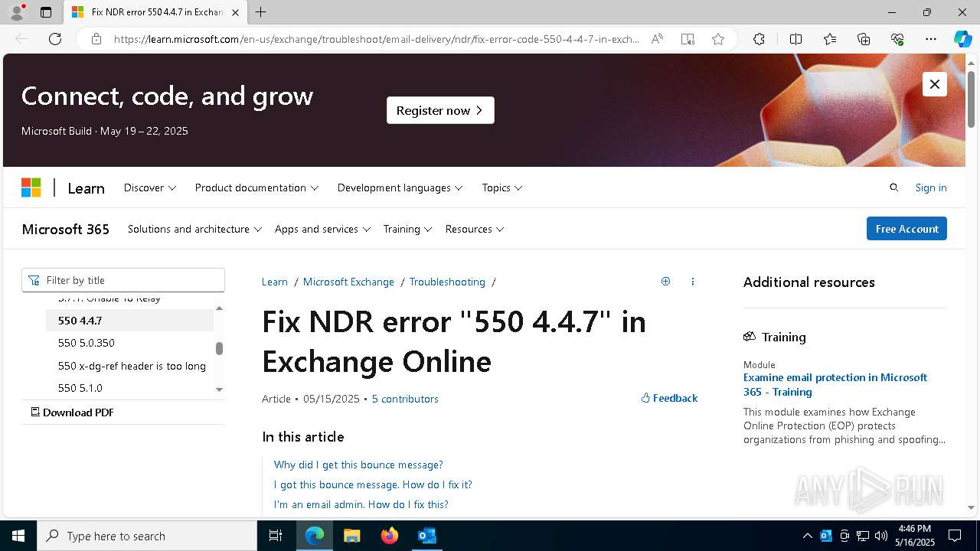Click the Learn breadcrumb

275,282
